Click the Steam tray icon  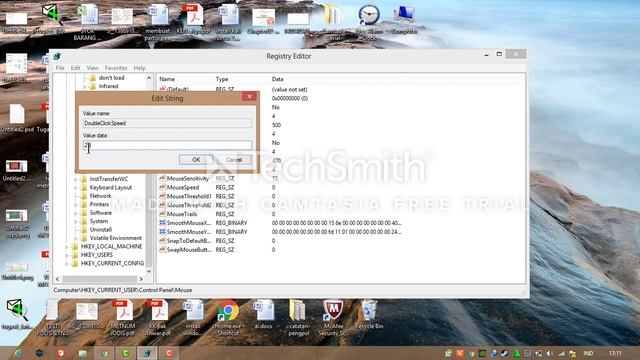[x=504, y=353]
